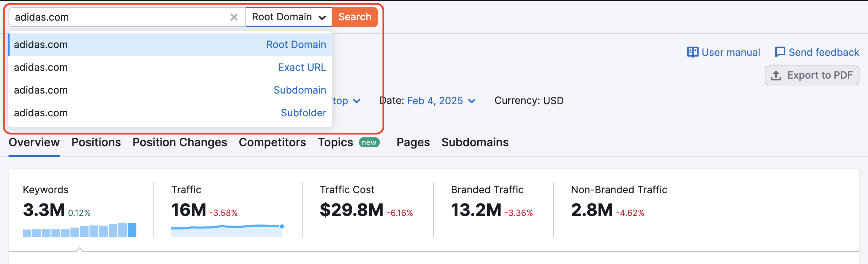This screenshot has width=868, height=264.
Task: Switch to the Overview tab
Action: 34,142
